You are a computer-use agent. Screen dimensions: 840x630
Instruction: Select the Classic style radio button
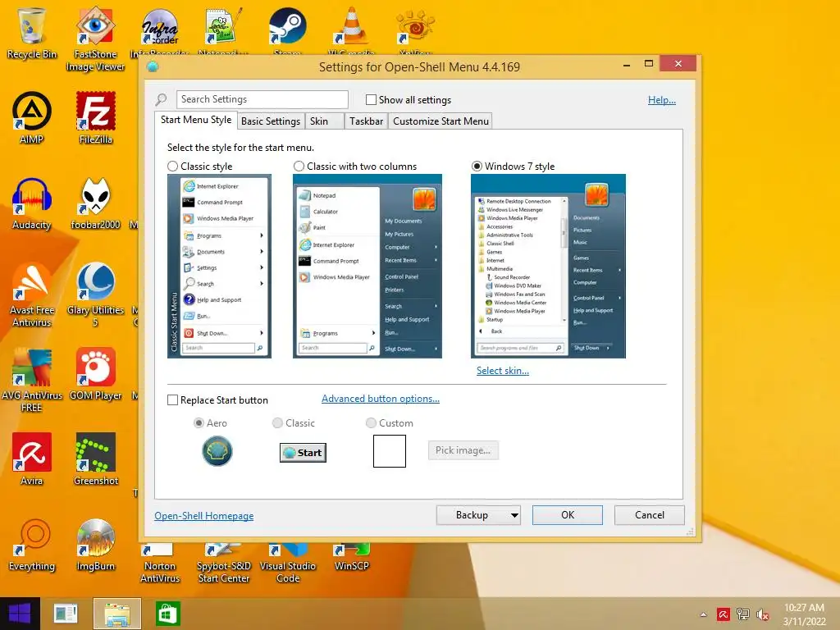coord(172,166)
